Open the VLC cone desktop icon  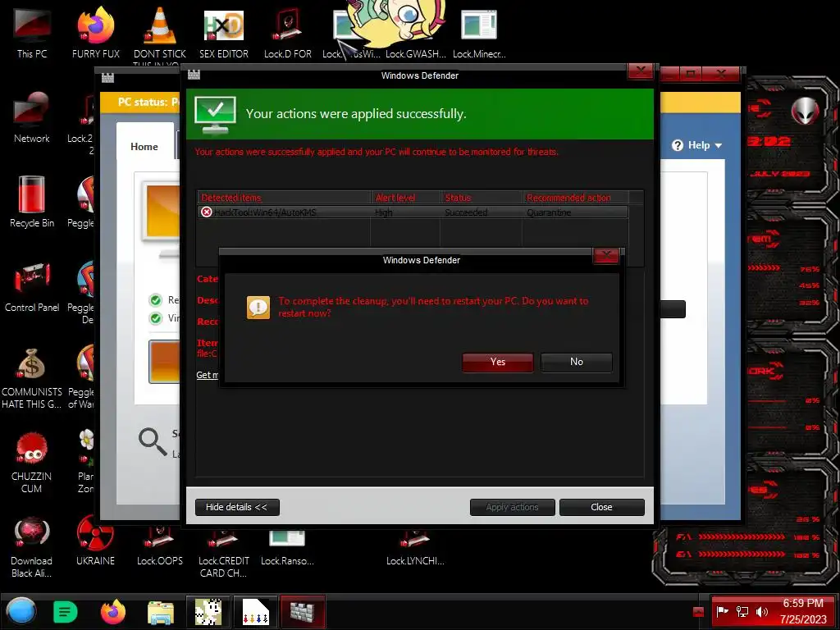coord(160,33)
